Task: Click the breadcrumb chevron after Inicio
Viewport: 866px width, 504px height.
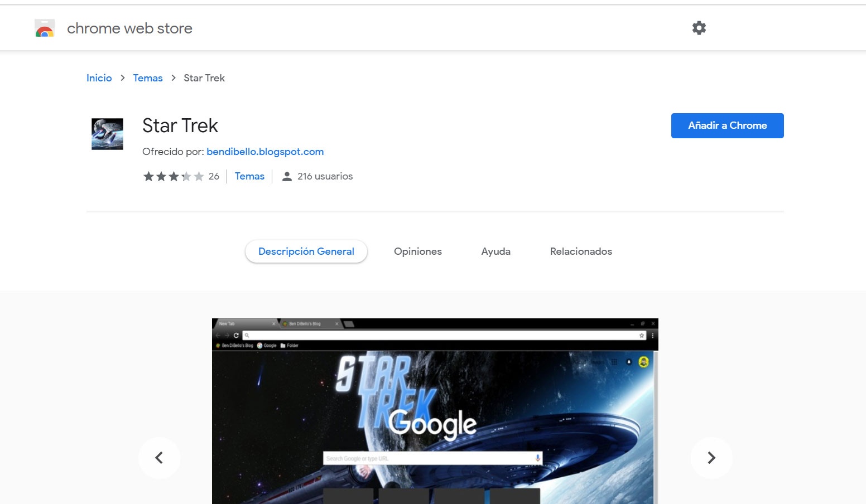Action: [123, 78]
